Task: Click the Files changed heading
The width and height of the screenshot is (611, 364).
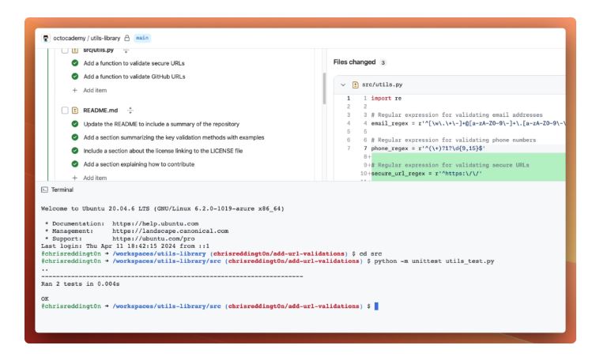Action: tap(355, 62)
